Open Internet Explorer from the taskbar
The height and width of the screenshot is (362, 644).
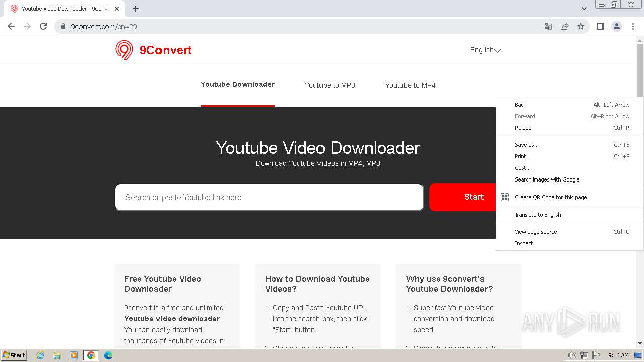click(x=40, y=355)
